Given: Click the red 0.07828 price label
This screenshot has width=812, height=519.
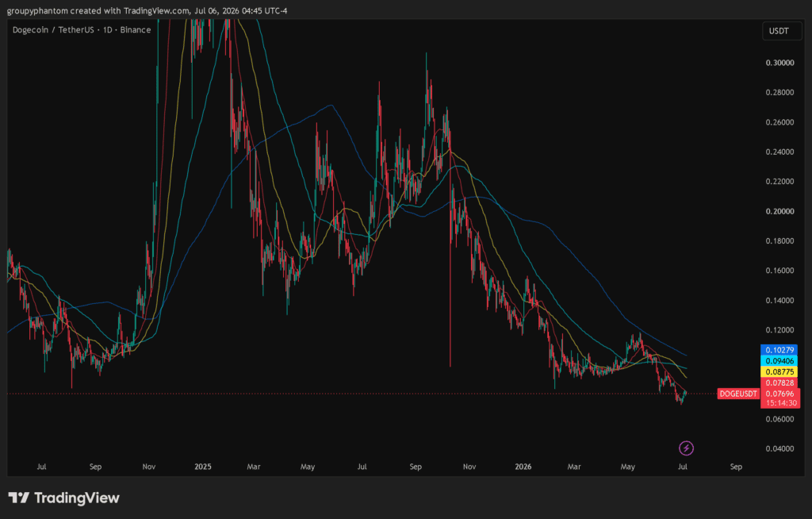Looking at the screenshot, I should (x=779, y=383).
